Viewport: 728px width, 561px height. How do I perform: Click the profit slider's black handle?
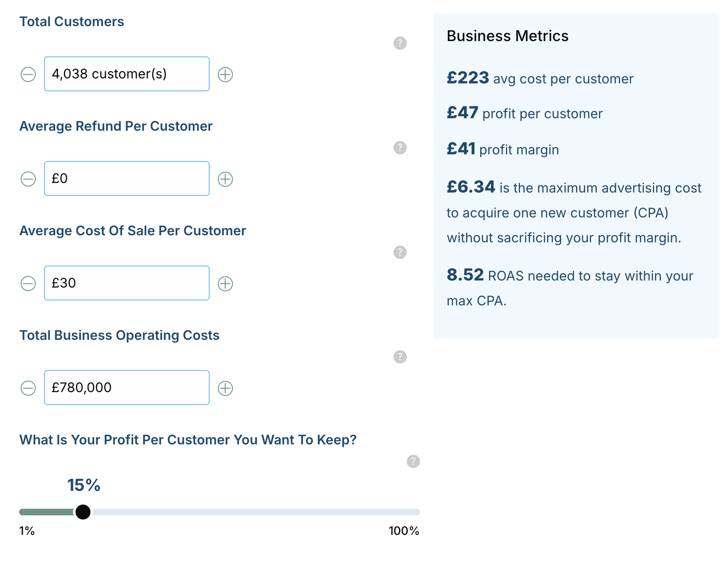click(x=83, y=512)
